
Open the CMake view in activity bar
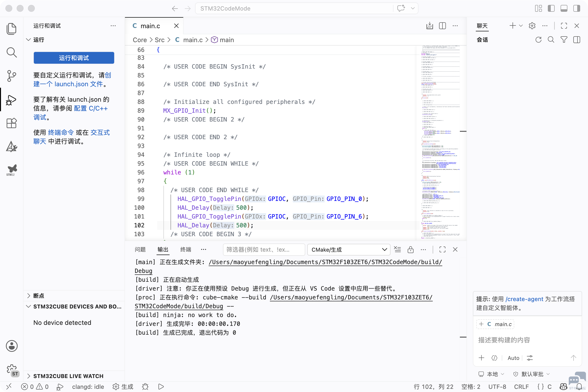12,147
